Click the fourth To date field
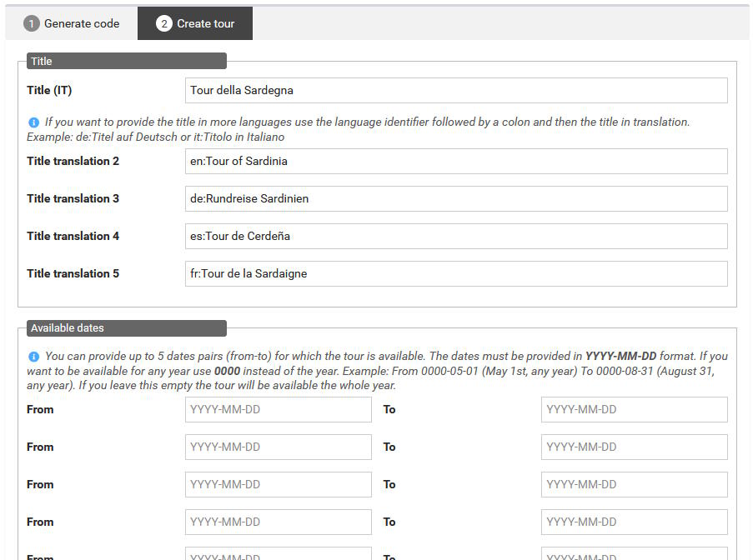This screenshot has height=560, width=753. [634, 522]
